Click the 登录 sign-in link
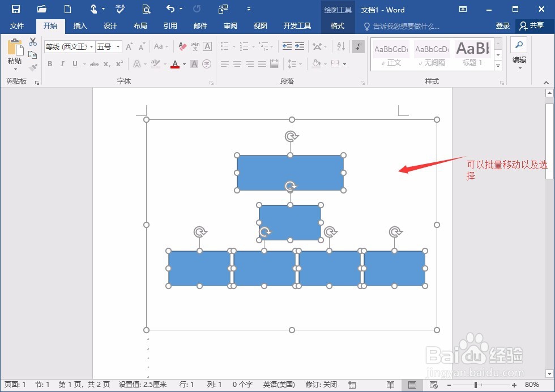The height and width of the screenshot is (392, 555). tap(503, 25)
